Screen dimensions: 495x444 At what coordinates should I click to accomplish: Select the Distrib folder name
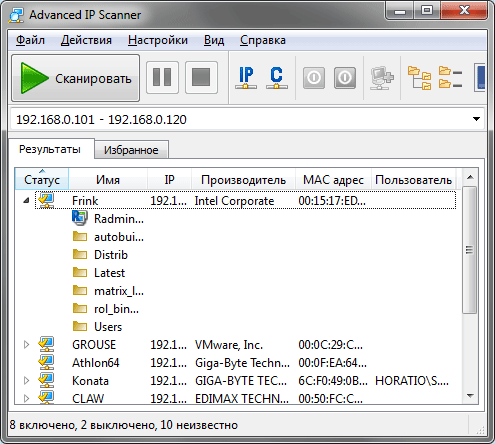click(x=111, y=255)
